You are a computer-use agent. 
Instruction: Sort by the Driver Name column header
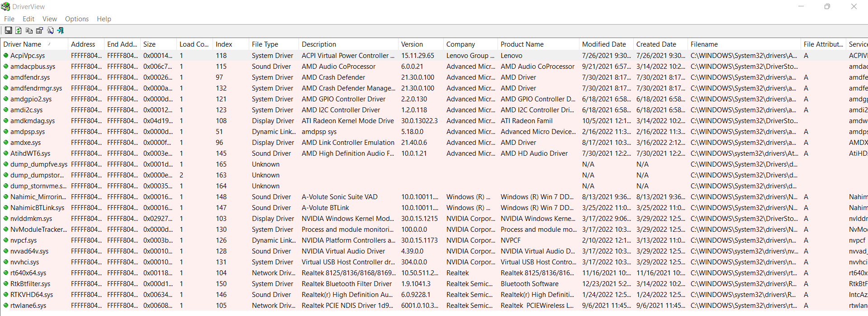34,44
